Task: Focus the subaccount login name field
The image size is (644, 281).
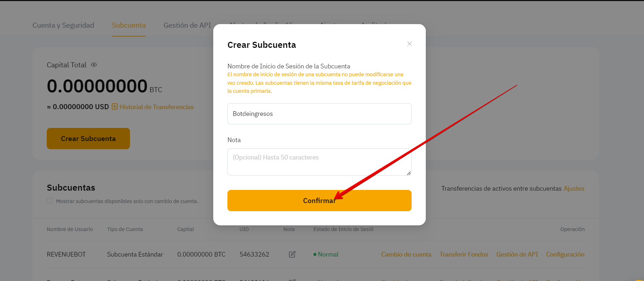Action: 320,114
